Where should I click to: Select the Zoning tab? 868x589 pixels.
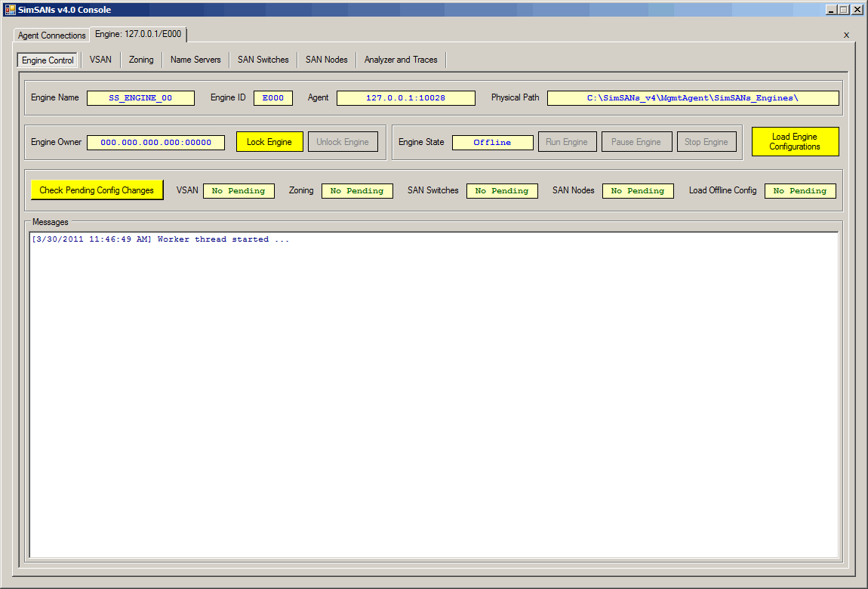[x=141, y=60]
